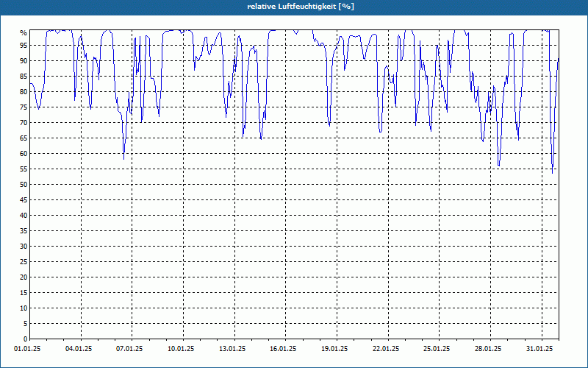Click the y-axis unit label '%'
Screen dimensions: 588x368
[x=24, y=33]
